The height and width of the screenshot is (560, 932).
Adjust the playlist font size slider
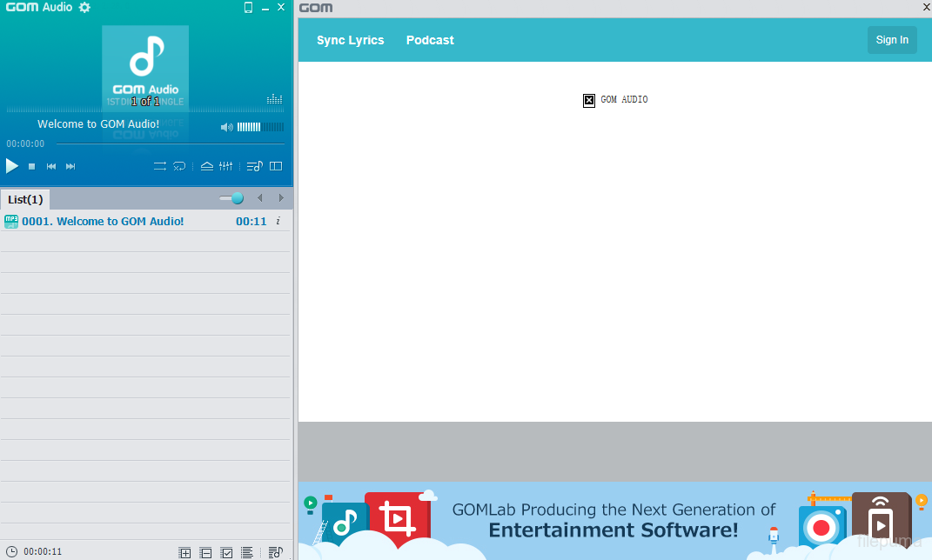(x=231, y=198)
